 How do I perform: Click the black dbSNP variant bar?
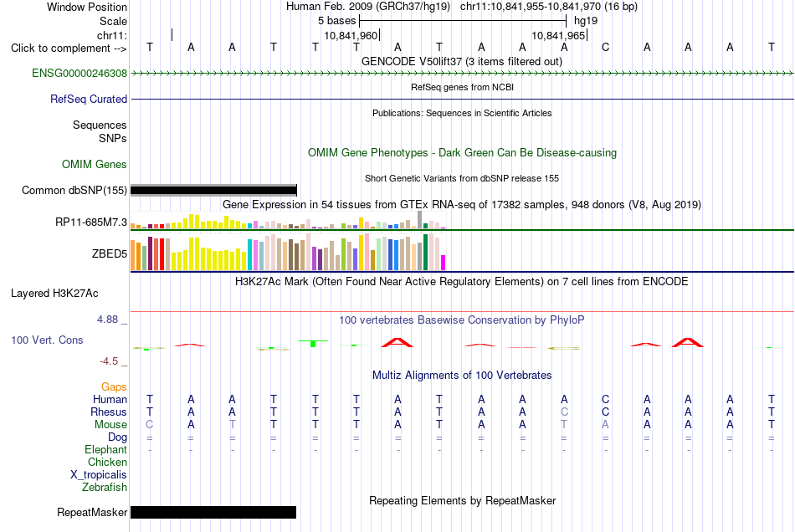[x=213, y=190]
